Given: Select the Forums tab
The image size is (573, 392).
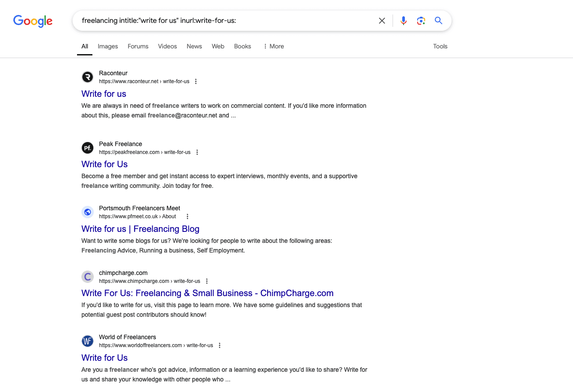Looking at the screenshot, I should (x=138, y=46).
